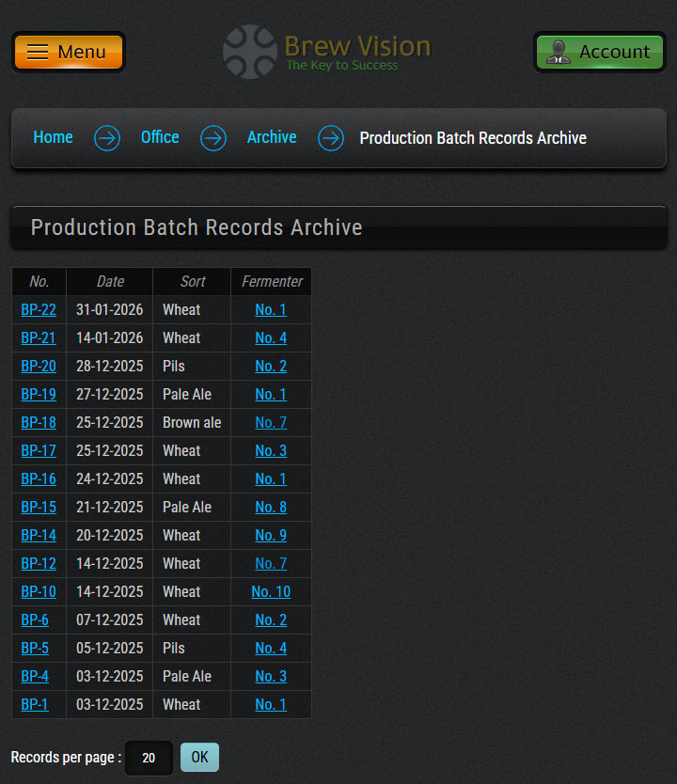This screenshot has width=677, height=784.
Task: Click the Fermenter column header
Action: (272, 281)
